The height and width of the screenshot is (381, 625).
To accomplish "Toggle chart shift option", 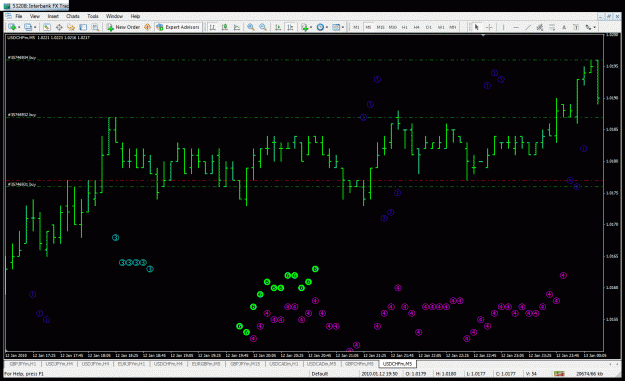I will coord(290,27).
